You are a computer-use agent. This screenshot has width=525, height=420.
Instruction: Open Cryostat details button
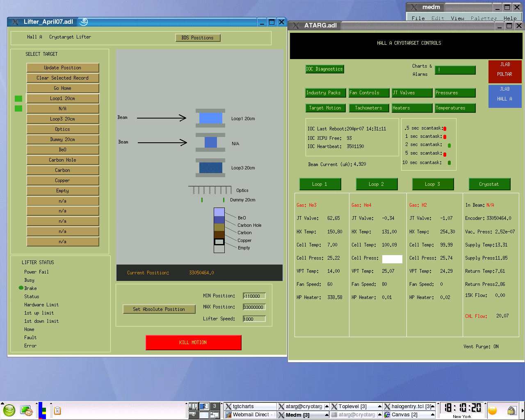[489, 184]
